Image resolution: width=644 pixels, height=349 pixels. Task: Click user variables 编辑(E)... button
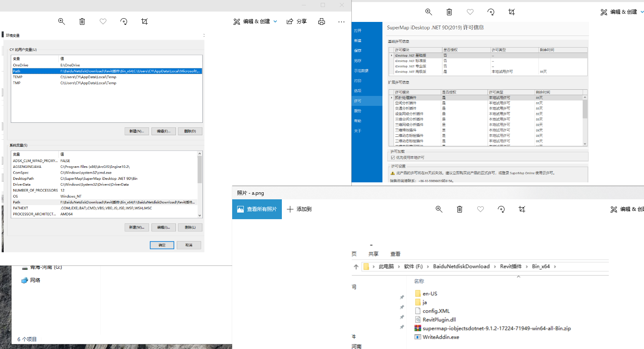tap(163, 131)
